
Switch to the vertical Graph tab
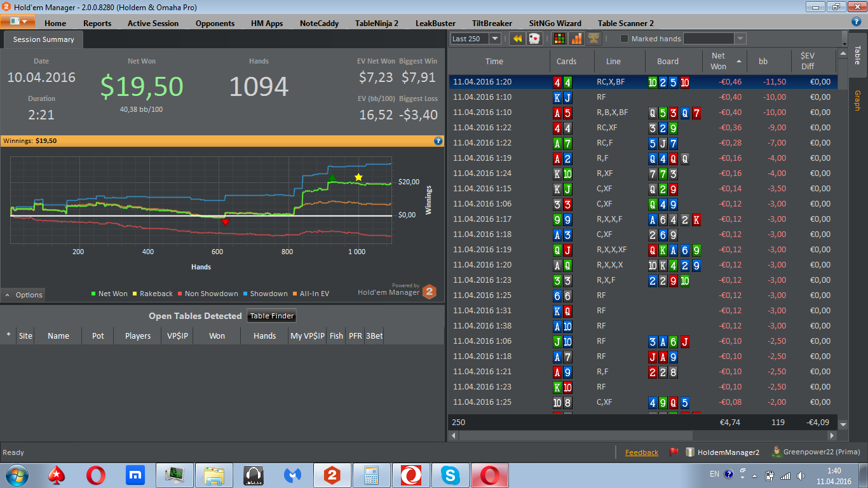click(858, 100)
